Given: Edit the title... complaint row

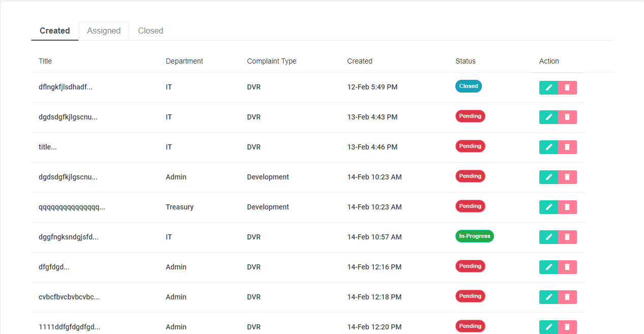Looking at the screenshot, I should tap(548, 147).
